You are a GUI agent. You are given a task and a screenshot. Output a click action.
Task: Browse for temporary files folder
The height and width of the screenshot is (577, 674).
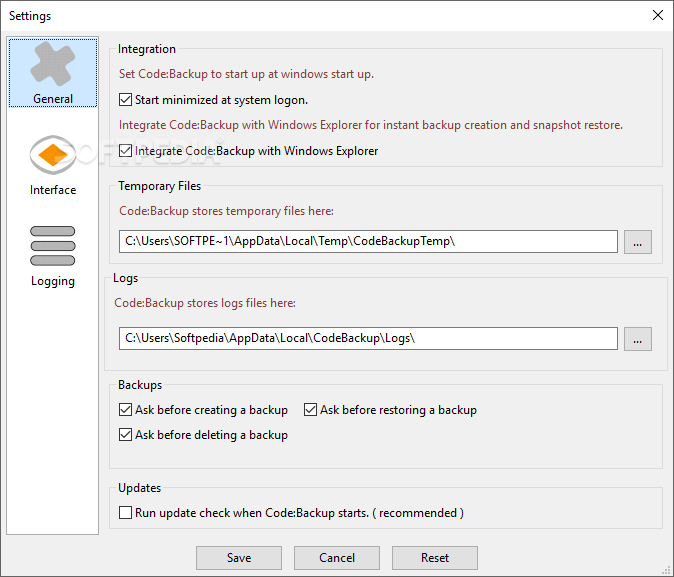click(x=637, y=242)
